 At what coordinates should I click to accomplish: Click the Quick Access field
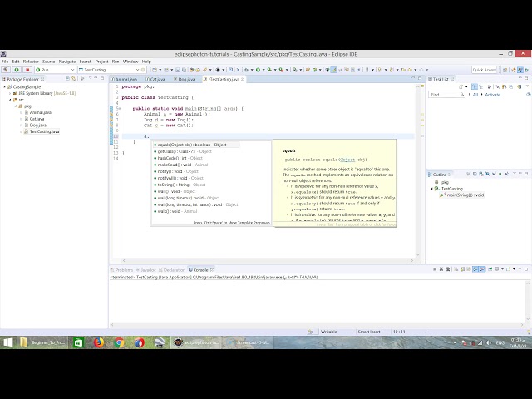[x=485, y=70]
